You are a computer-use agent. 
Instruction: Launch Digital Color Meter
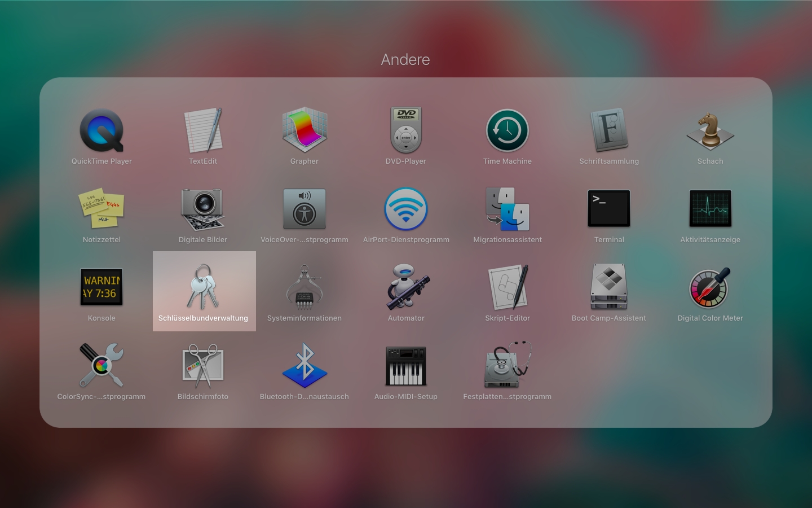[x=710, y=287]
